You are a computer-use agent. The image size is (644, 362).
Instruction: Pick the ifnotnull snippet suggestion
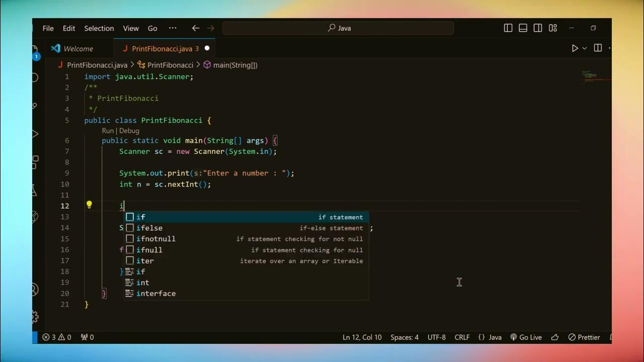point(247,239)
